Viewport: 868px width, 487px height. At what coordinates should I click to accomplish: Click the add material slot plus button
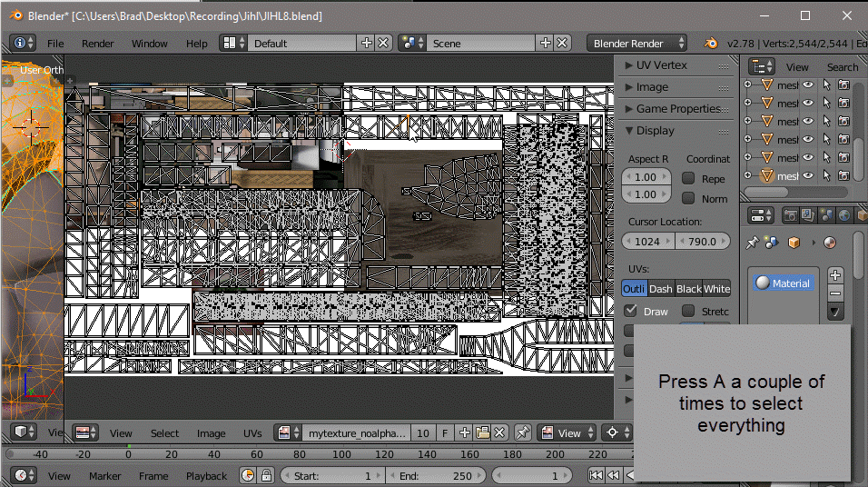point(835,275)
